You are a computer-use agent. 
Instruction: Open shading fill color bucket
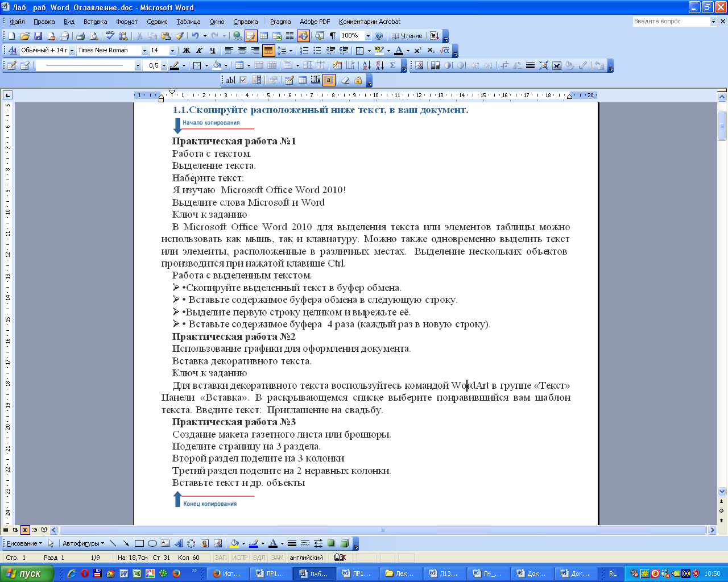[x=217, y=65]
